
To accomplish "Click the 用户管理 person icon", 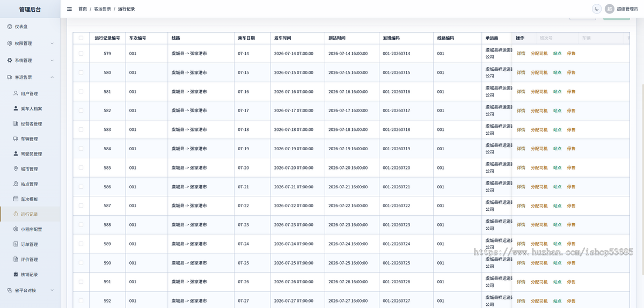I will (x=16, y=93).
